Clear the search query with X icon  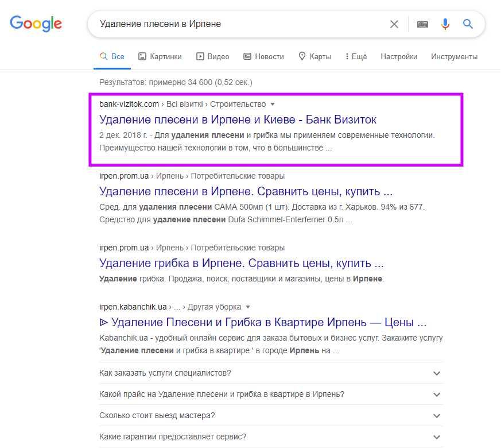(x=394, y=24)
